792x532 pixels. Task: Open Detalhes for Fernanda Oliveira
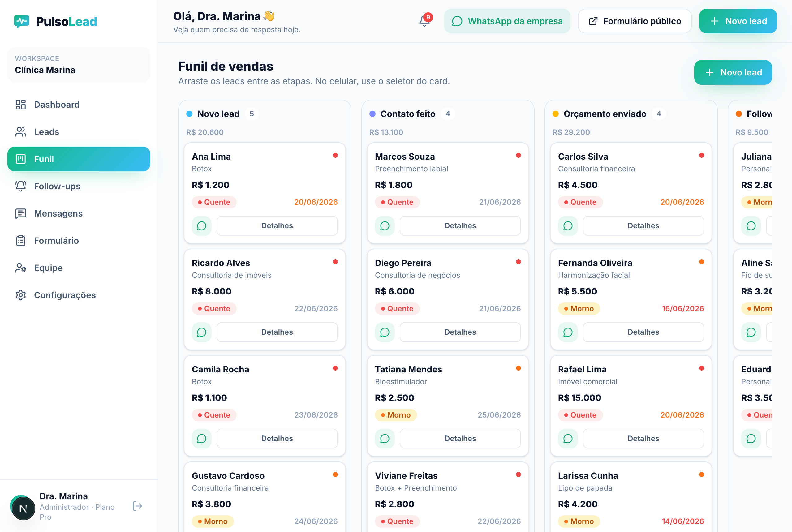pos(643,332)
